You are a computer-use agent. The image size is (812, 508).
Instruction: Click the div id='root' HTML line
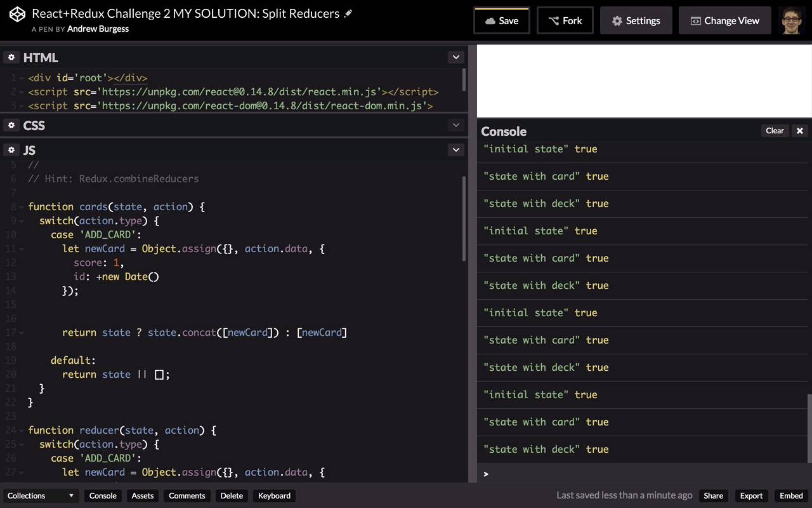88,78
